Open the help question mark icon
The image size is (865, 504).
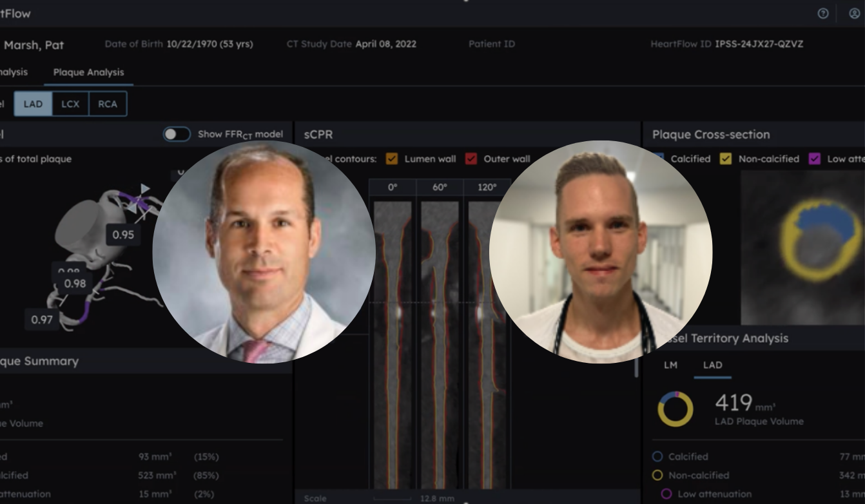coord(822,14)
